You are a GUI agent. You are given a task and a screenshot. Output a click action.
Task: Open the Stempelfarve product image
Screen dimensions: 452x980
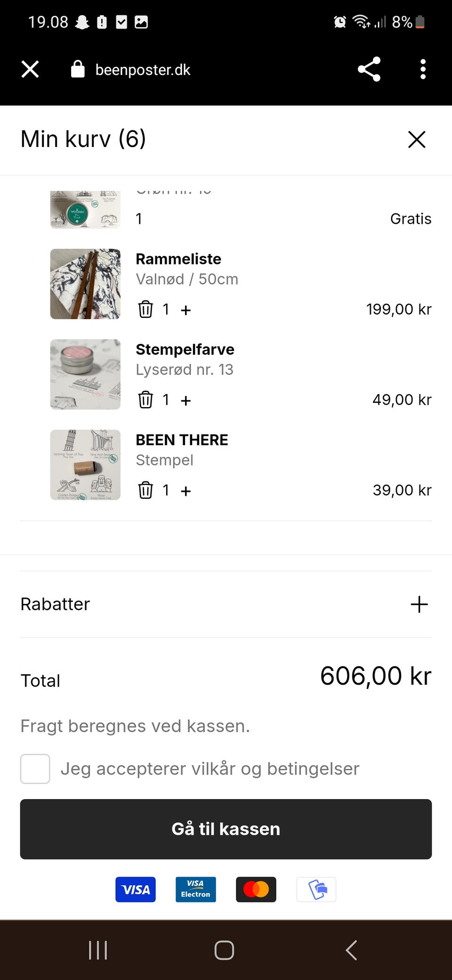85,375
